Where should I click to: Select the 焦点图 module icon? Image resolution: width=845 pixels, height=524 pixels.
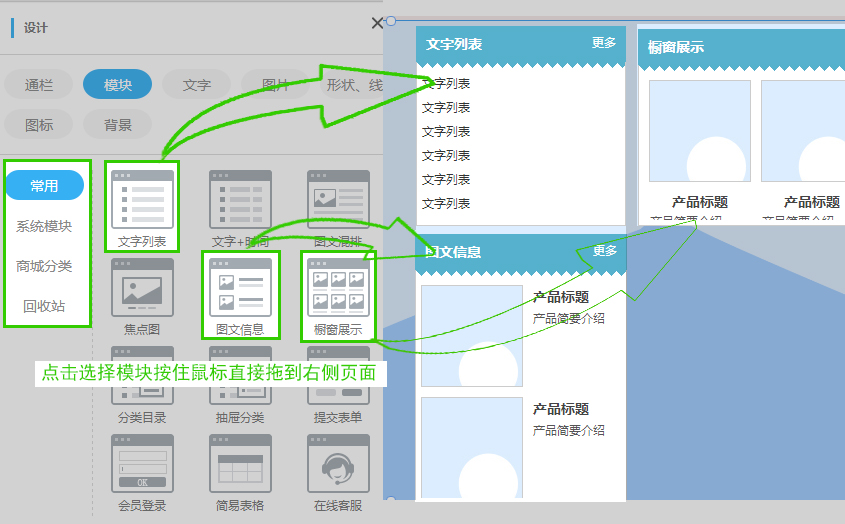coord(142,289)
